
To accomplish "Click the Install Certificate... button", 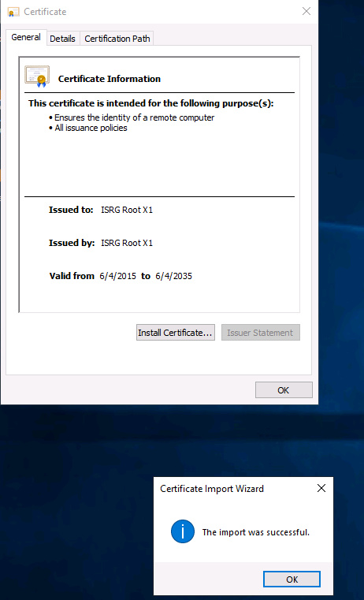I will pos(176,333).
